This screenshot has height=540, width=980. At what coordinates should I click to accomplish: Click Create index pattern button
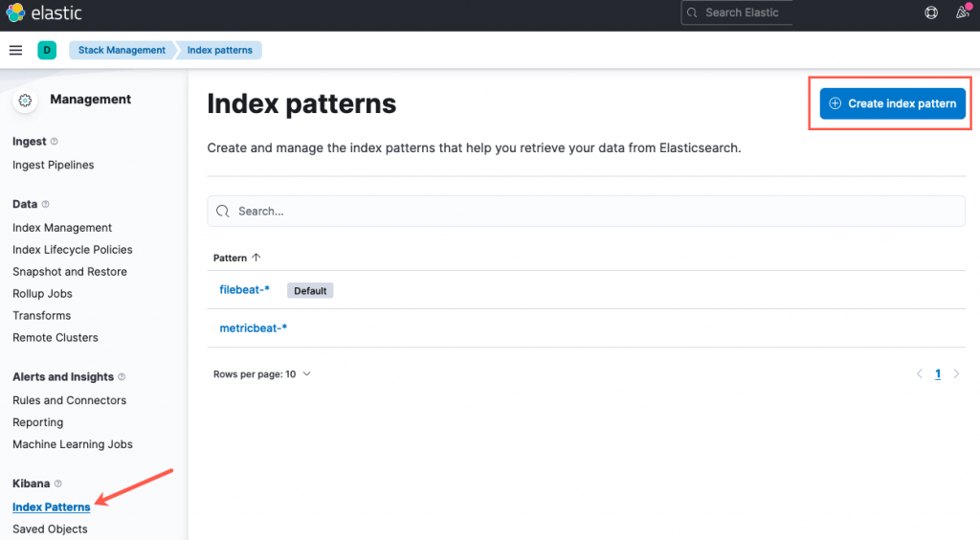[893, 103]
